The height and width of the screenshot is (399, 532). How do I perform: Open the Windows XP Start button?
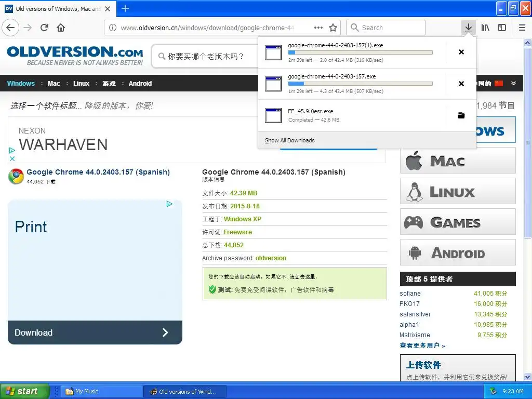tap(24, 391)
